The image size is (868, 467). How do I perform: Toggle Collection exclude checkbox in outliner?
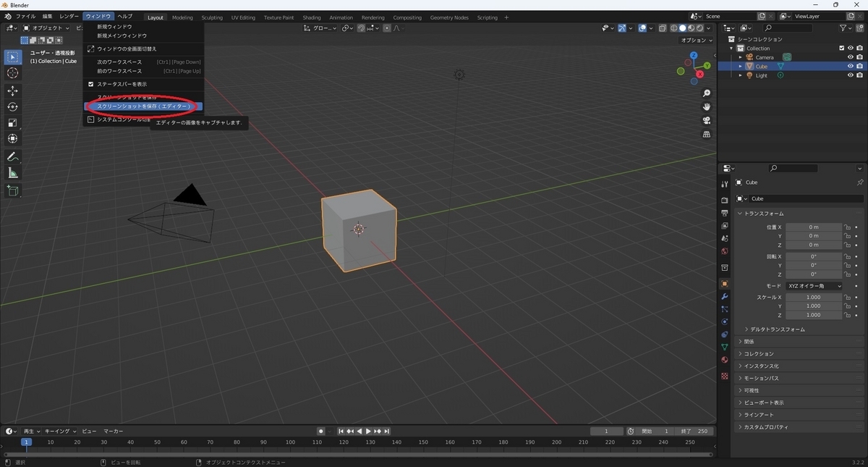(842, 48)
